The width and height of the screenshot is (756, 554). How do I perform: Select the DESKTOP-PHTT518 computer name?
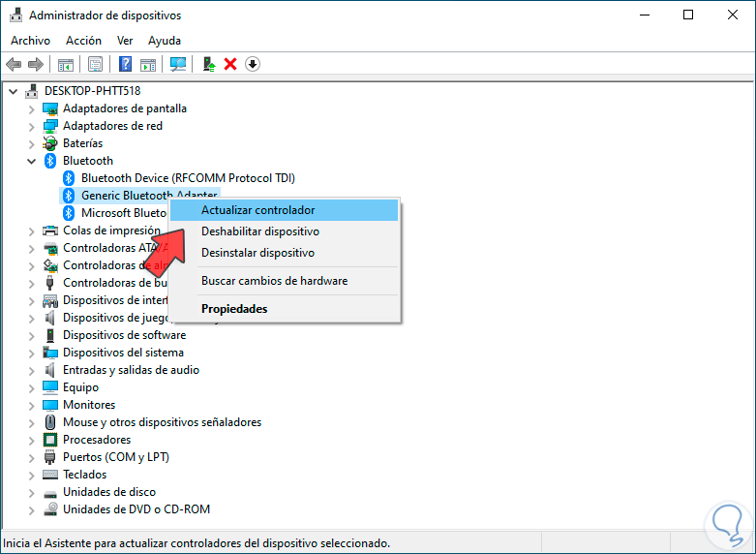(x=93, y=91)
